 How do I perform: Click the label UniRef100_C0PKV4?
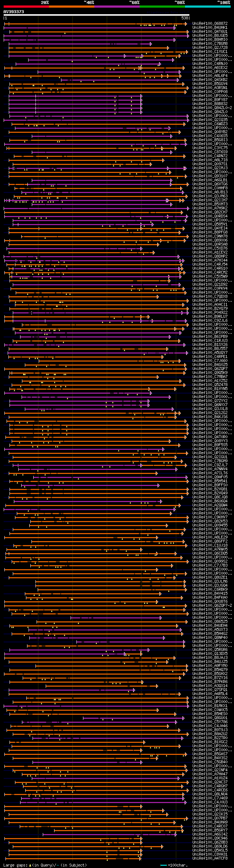point(210,289)
